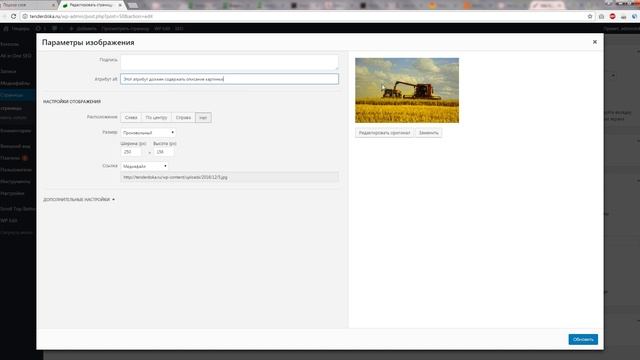Open 'WP Edit' in the top admin bar
This screenshot has height=360, width=640.
[x=162, y=29]
